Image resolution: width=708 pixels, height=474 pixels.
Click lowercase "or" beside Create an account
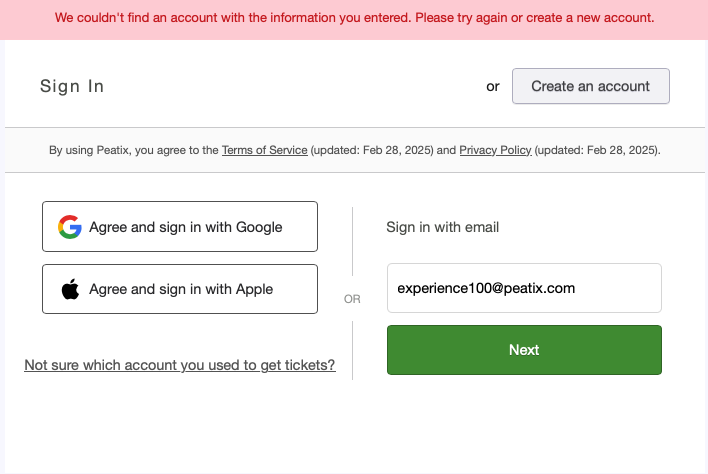(x=493, y=86)
